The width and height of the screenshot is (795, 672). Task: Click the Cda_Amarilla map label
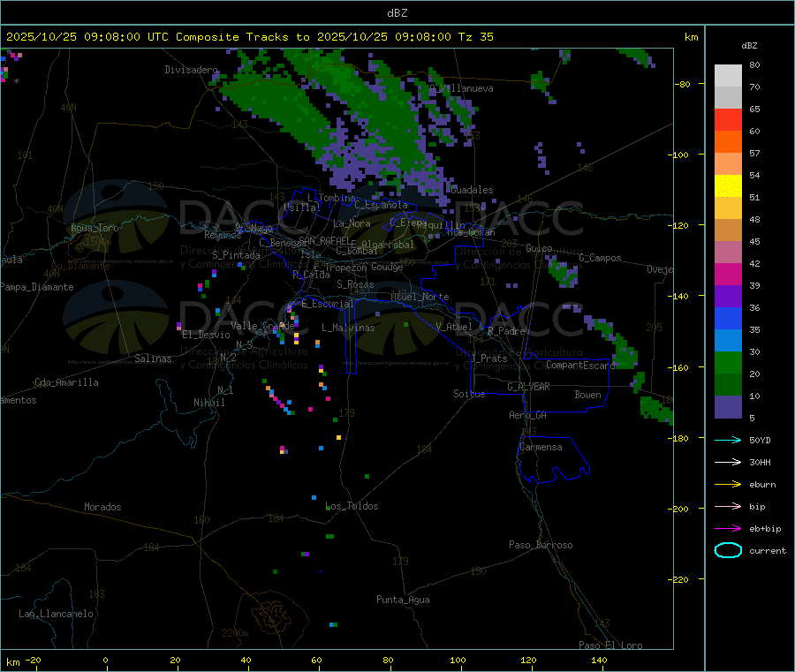(66, 382)
